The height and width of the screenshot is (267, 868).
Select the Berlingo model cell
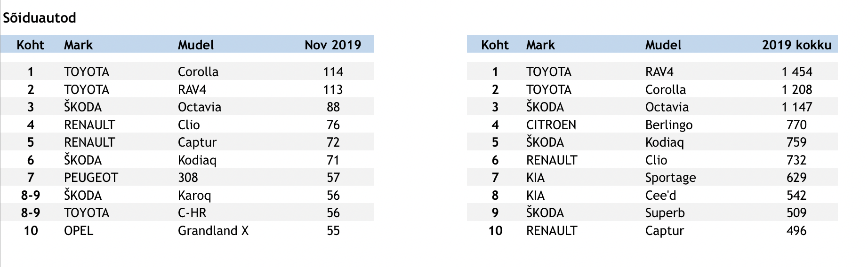pos(669,125)
